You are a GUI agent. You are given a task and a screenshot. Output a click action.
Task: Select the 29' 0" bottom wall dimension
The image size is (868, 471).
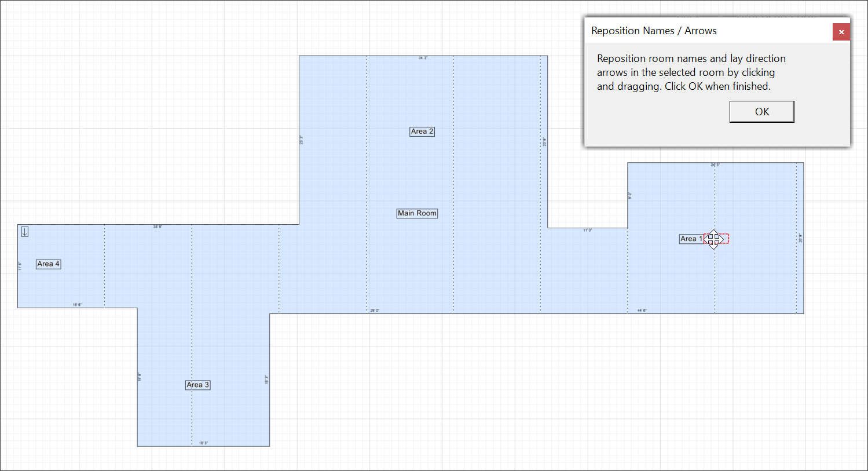(375, 311)
